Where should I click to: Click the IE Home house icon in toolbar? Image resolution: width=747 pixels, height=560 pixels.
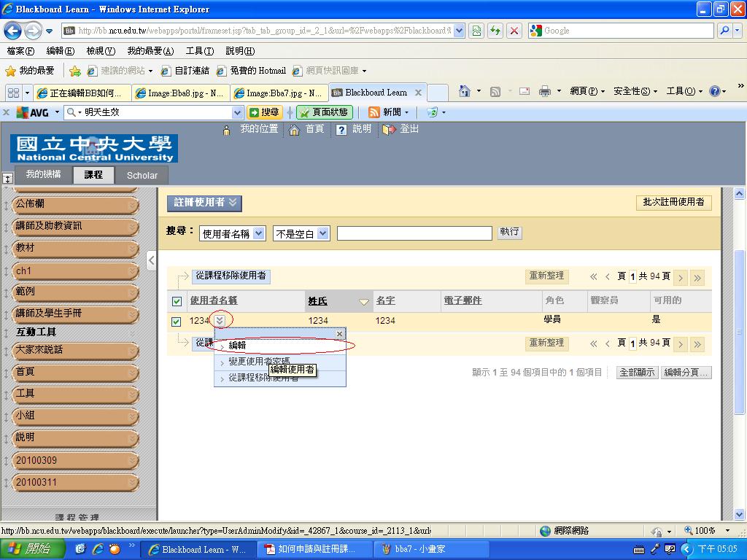(x=465, y=91)
